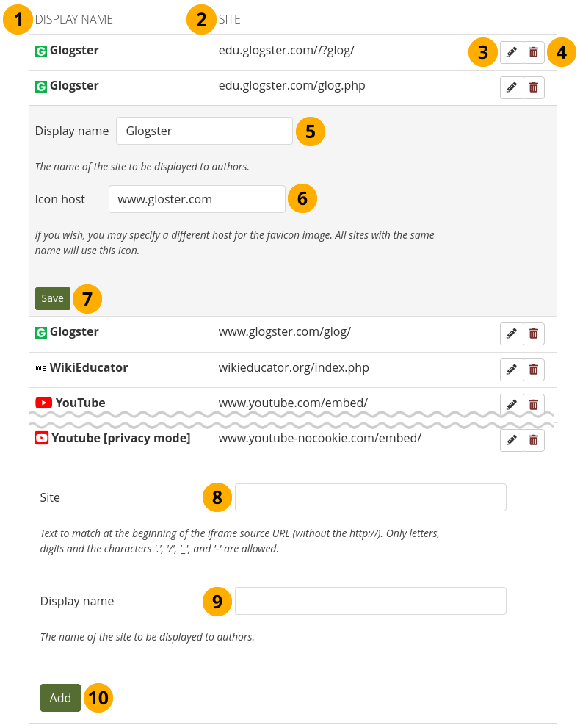Click the YouTube favicon icon
The width and height of the screenshot is (580, 728).
pyautogui.click(x=43, y=403)
